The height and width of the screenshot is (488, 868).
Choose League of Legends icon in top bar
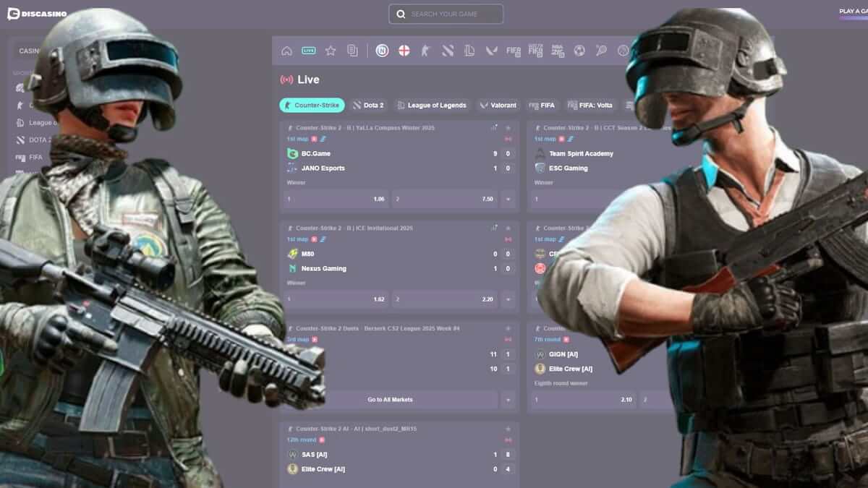click(469, 51)
